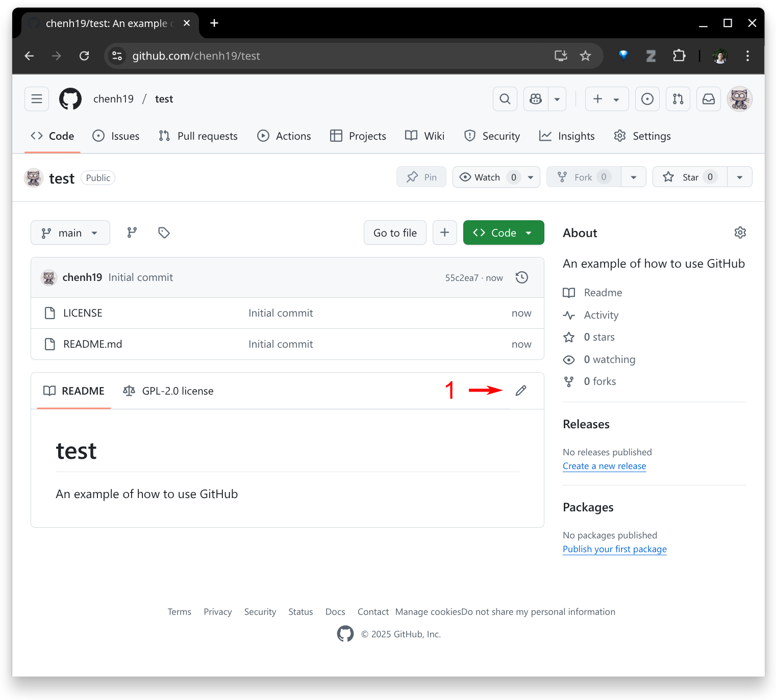Screen dimensions: 776x700
Task: Go back with the browser back arrow
Action: point(29,56)
